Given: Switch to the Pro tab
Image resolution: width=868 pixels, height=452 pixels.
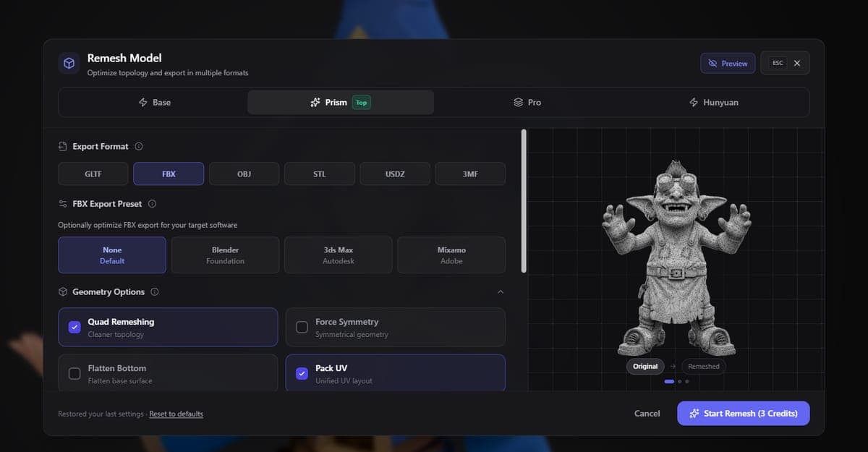Looking at the screenshot, I should (x=527, y=103).
